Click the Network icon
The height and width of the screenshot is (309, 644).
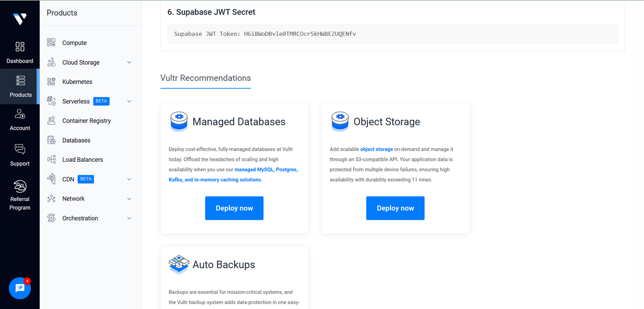(51, 198)
